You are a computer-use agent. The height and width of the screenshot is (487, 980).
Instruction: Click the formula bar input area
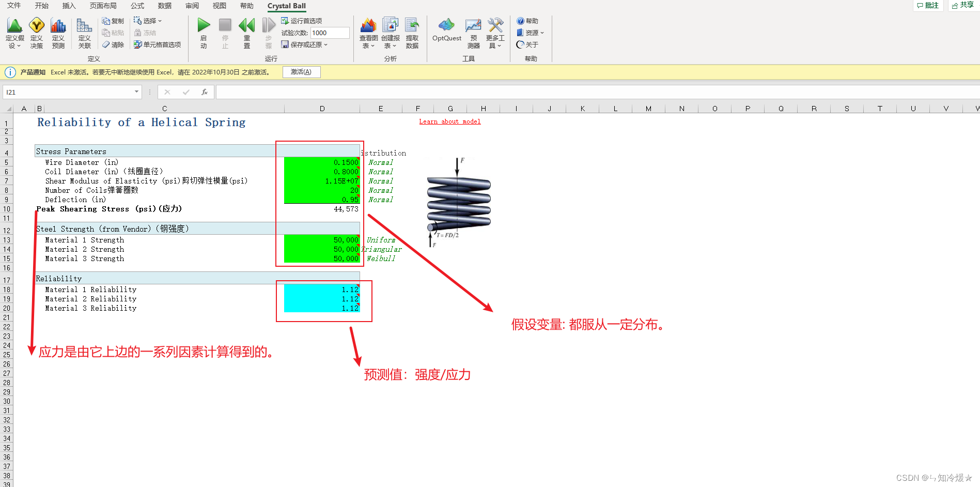click(x=598, y=92)
